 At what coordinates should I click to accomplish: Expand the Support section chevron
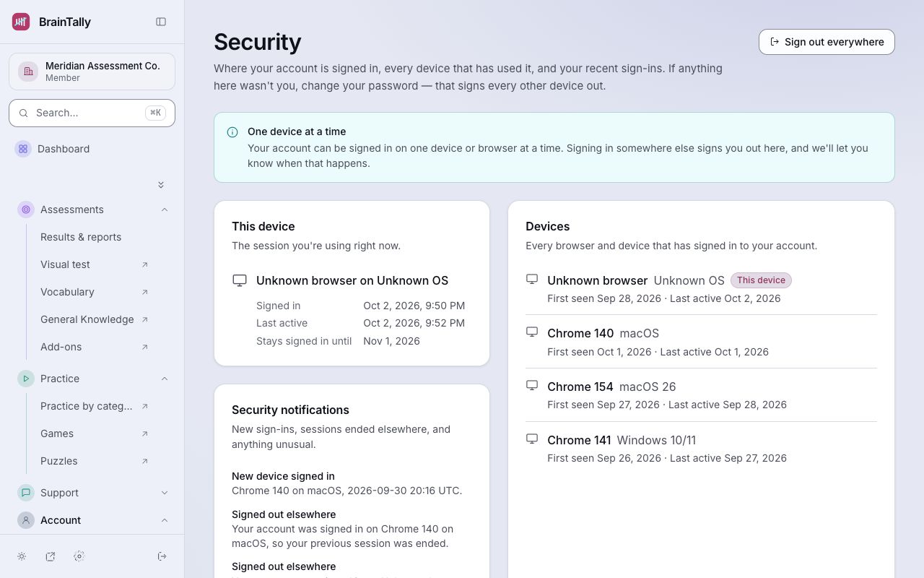pos(165,493)
